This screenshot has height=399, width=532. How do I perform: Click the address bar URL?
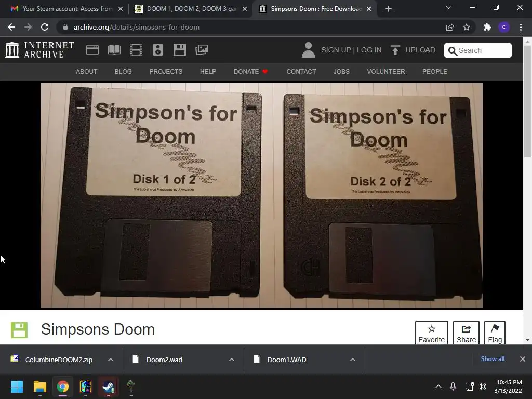coord(137,27)
